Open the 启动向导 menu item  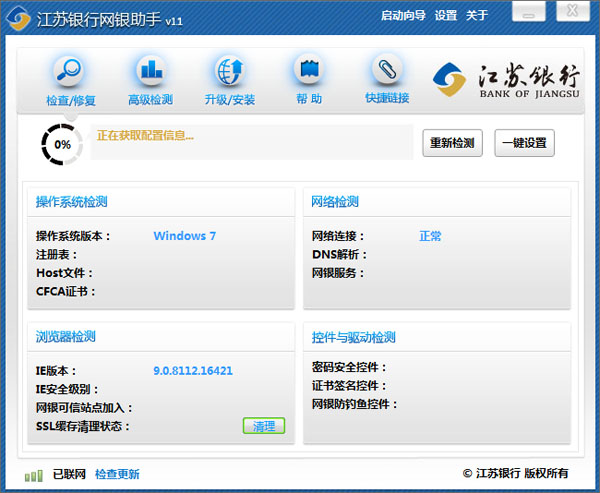click(403, 16)
